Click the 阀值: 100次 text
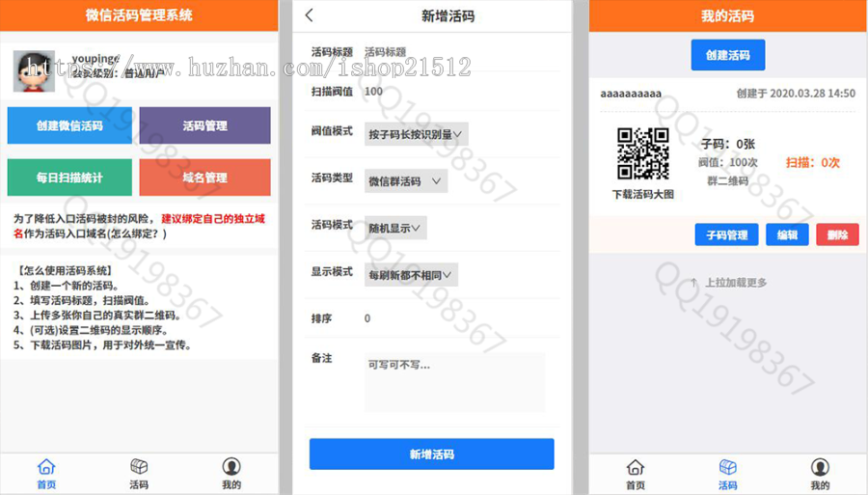The width and height of the screenshot is (868, 495). (728, 162)
